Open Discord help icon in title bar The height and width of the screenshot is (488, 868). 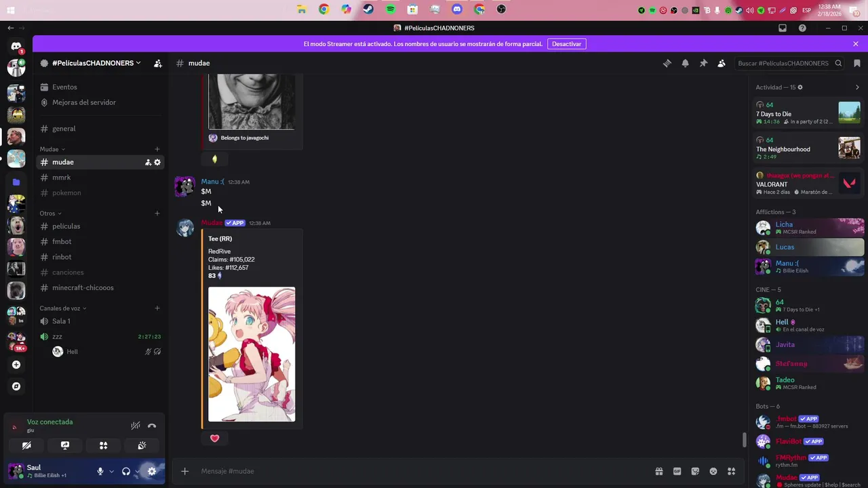802,28
